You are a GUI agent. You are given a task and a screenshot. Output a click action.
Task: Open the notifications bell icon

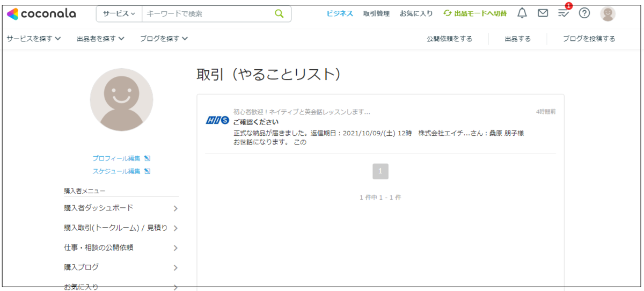pos(522,13)
